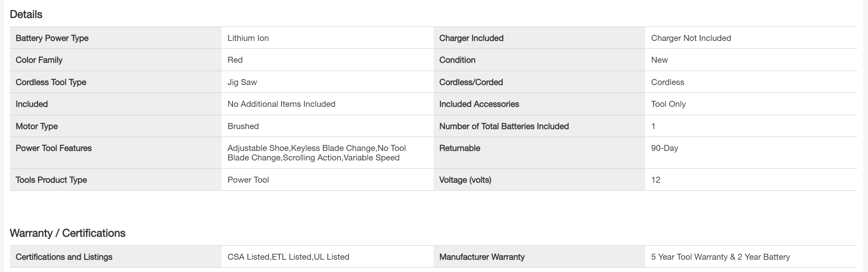868x272 pixels.
Task: Click the Brushed motor type value
Action: [x=243, y=126]
